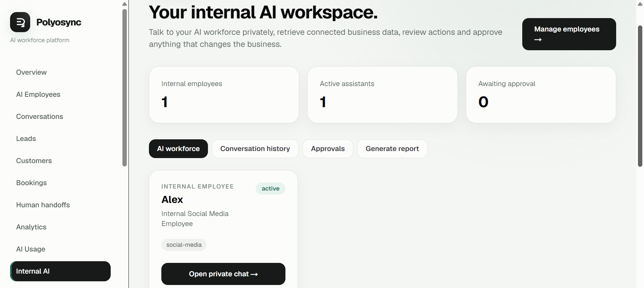Open private chat with Alex
This screenshot has height=288, width=644.
tap(223, 274)
